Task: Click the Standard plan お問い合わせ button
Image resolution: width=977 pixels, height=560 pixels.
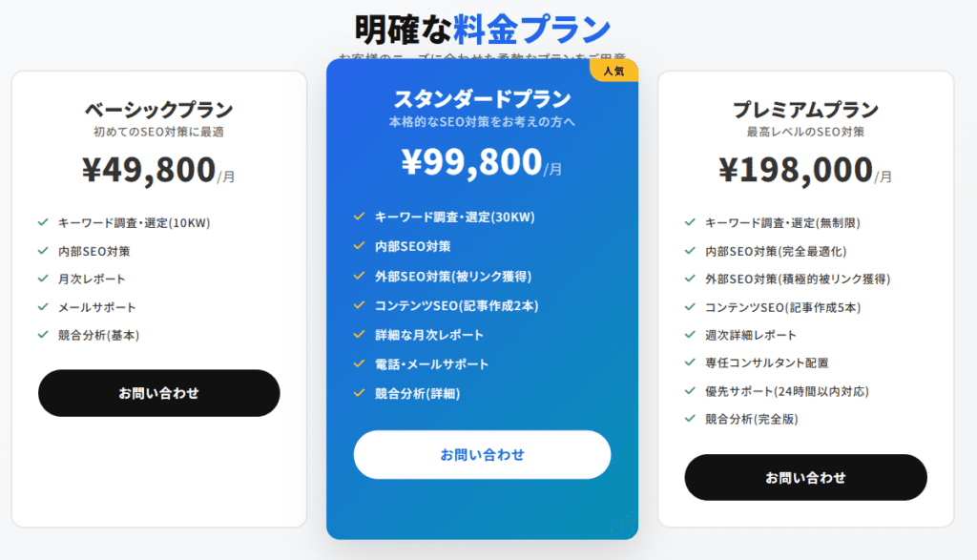Action: (x=482, y=455)
